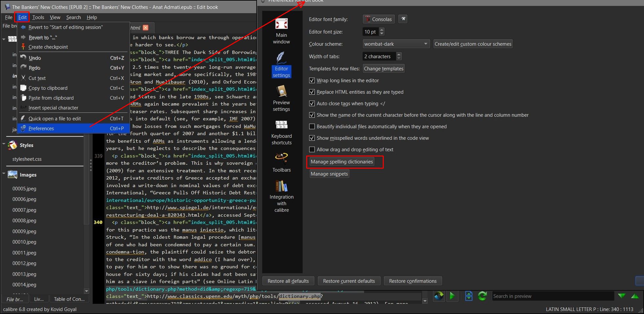This screenshot has width=644, height=314.
Task: Click Create/edit custom colour schemes
Action: click(x=473, y=44)
